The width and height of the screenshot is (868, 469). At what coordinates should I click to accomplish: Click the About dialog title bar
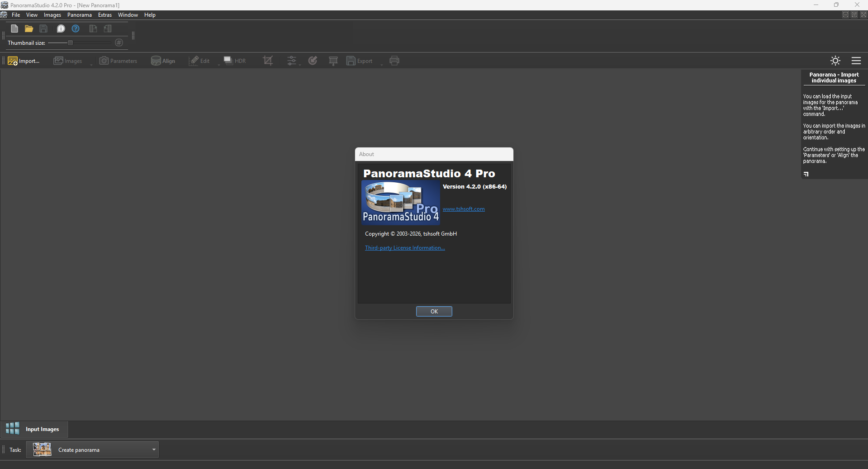434,154
